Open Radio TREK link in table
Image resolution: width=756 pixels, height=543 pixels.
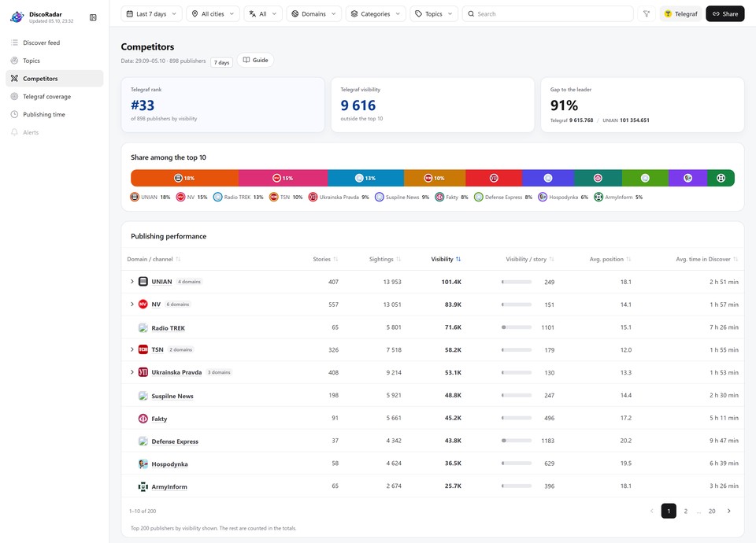pos(169,328)
